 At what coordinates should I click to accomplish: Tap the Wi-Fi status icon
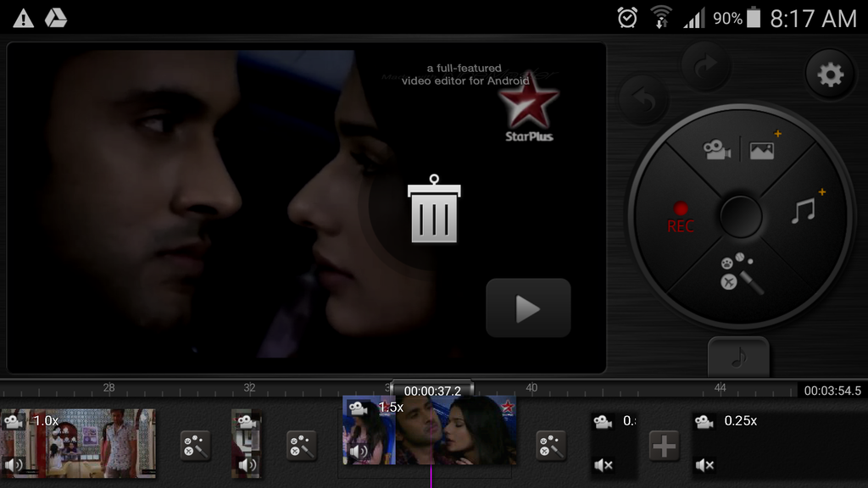pos(661,18)
